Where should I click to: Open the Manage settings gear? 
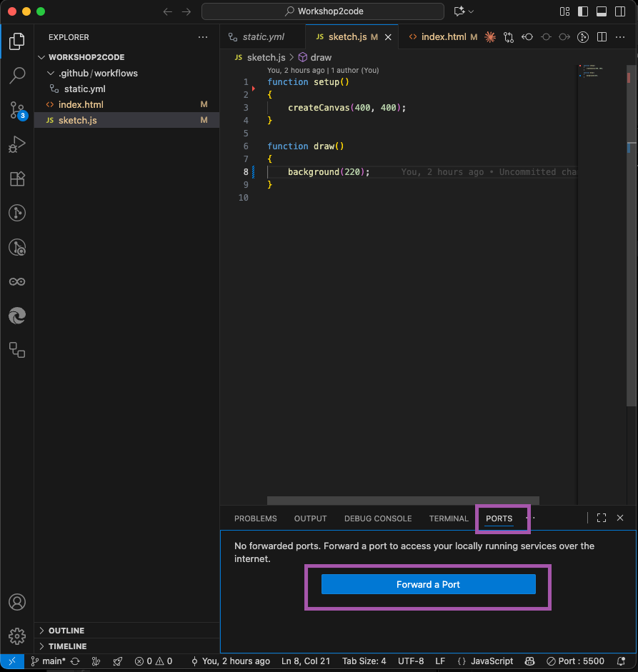tap(17, 636)
